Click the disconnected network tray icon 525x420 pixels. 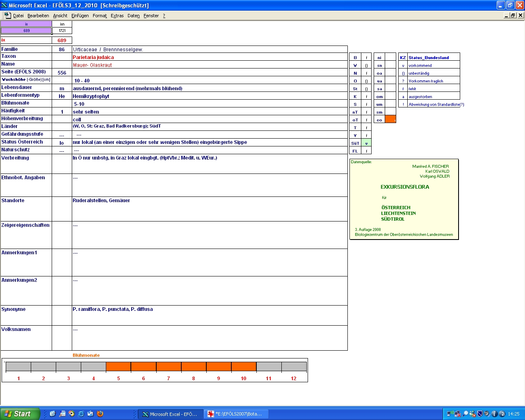(458, 414)
